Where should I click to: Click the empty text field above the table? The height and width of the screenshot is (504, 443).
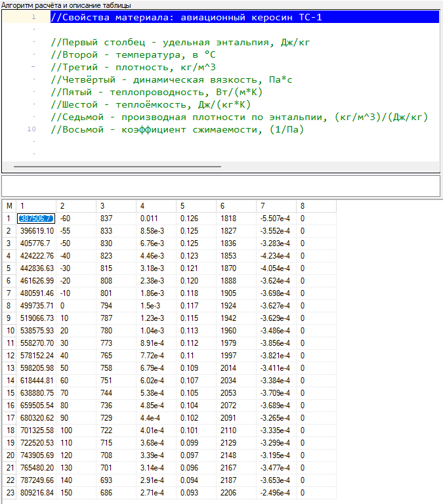[x=221, y=185]
